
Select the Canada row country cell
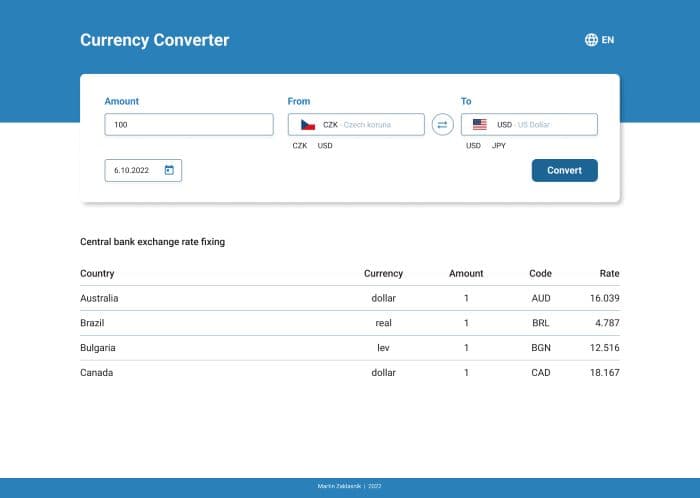(x=96, y=373)
